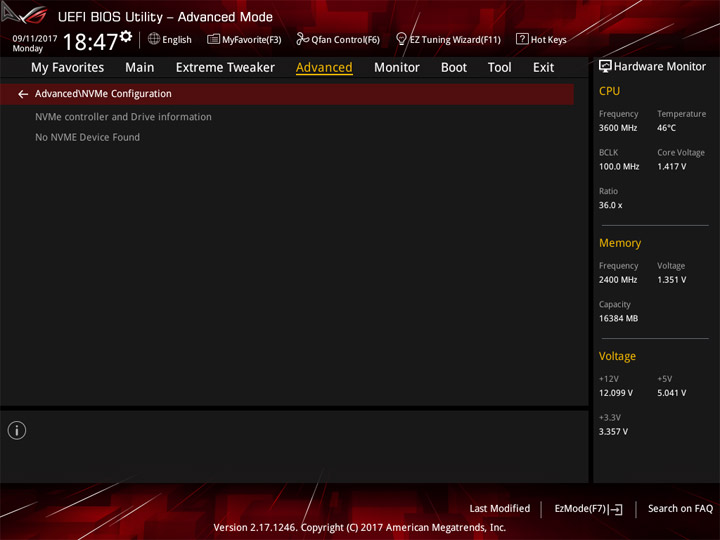Click the BCLK value 100.0 MHz
The height and width of the screenshot is (540, 720).
point(619,167)
